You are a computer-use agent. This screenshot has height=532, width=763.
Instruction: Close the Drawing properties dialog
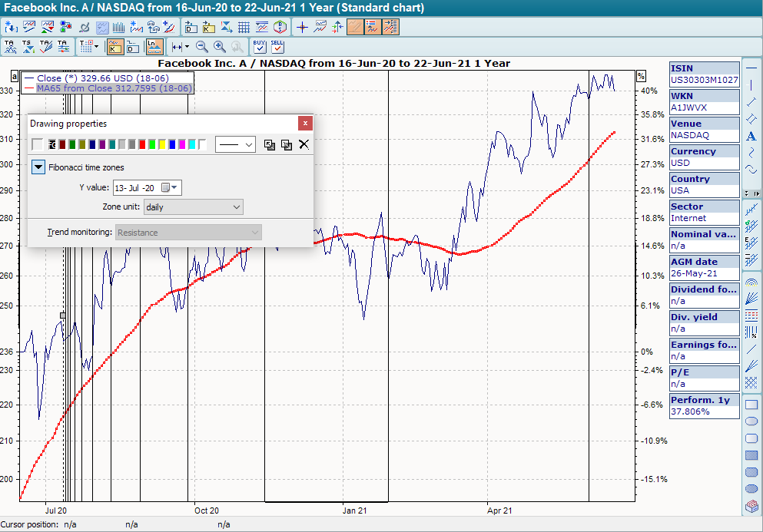[306, 123]
